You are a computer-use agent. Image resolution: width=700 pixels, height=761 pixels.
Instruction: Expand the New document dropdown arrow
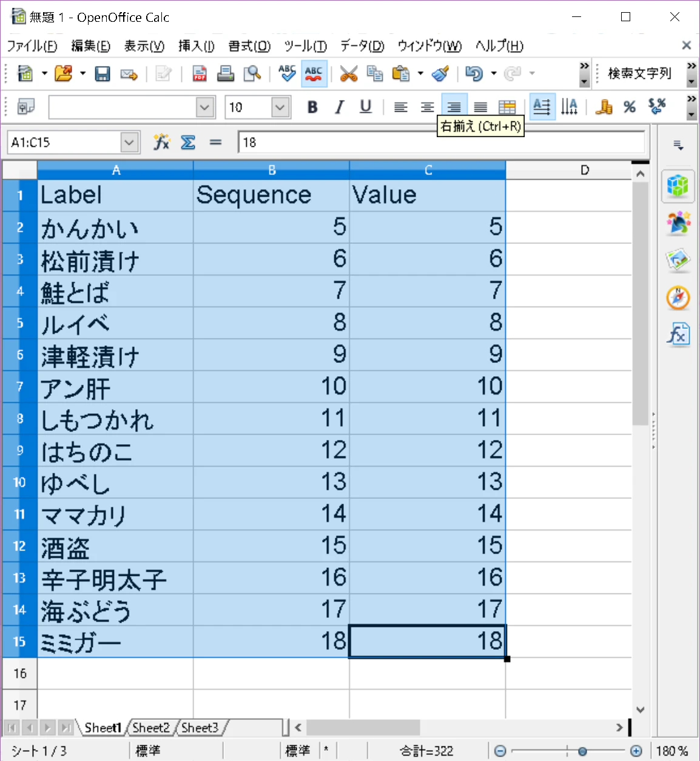(44, 74)
